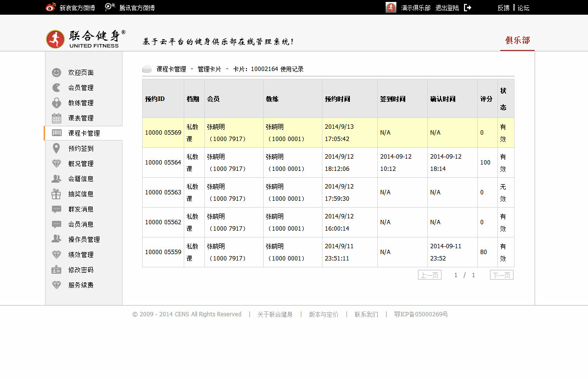Go to next page with 下一页 button

click(502, 275)
